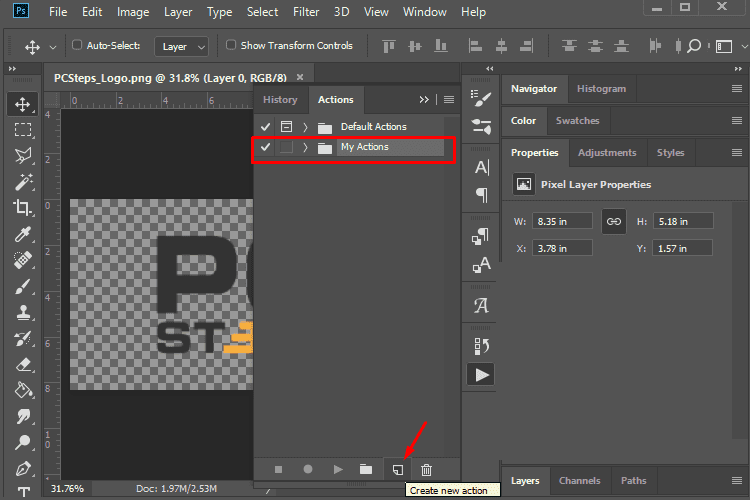
Task: Select the Brush tool
Action: pyautogui.click(x=22, y=286)
